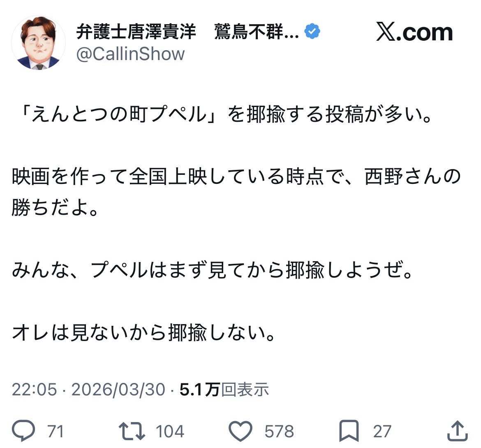Bookmark this post with the bookmark icon
The width and height of the screenshot is (481, 448).
[349, 431]
